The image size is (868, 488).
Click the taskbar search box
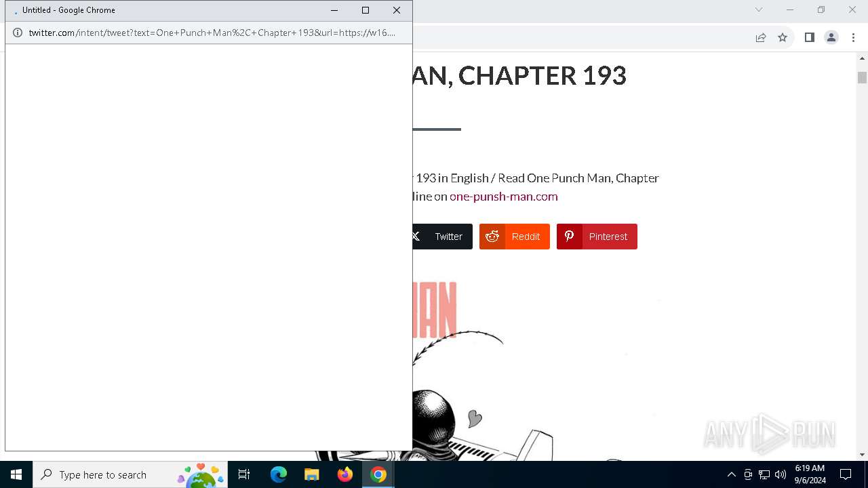[x=130, y=474]
